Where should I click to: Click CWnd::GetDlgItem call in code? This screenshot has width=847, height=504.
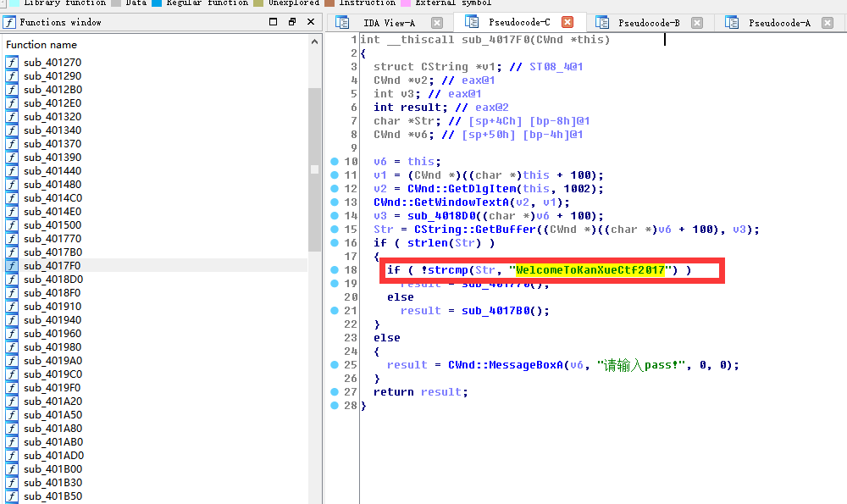click(x=462, y=189)
